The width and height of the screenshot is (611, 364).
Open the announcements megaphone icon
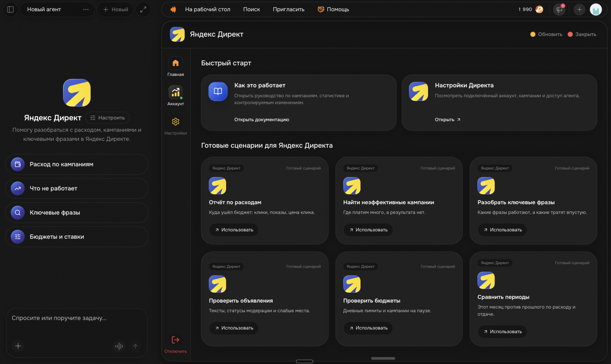(559, 10)
